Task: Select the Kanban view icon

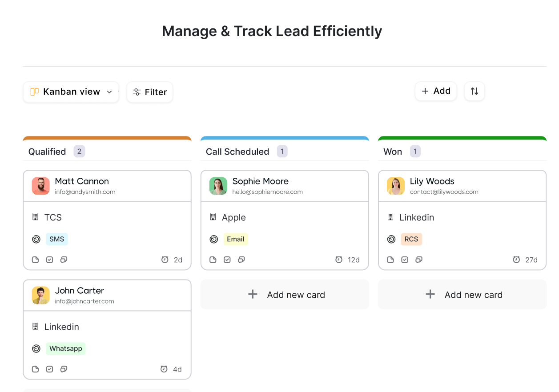Action: click(35, 92)
